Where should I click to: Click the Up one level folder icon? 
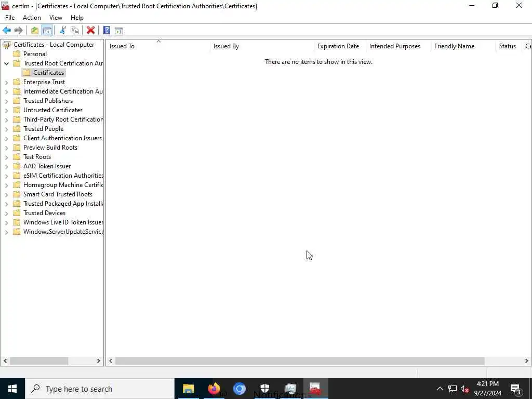coord(35,31)
